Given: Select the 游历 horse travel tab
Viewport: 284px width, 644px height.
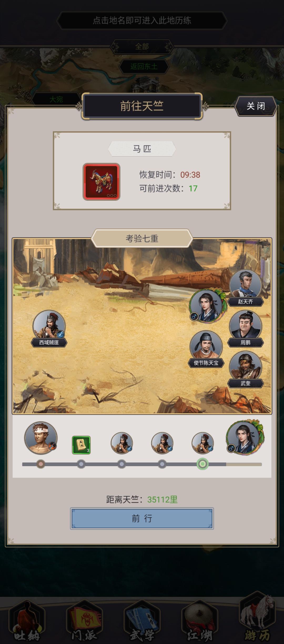Looking at the screenshot, I should click(x=257, y=619).
